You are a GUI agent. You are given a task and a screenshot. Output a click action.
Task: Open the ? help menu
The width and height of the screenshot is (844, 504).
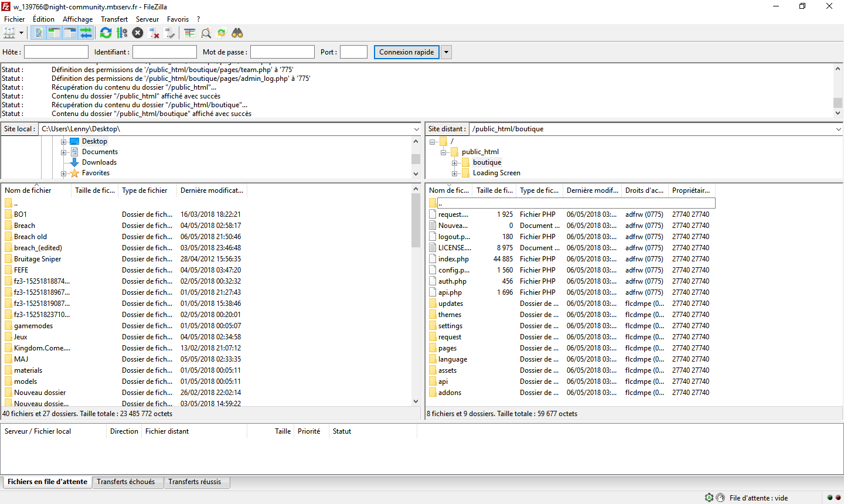coord(199,19)
